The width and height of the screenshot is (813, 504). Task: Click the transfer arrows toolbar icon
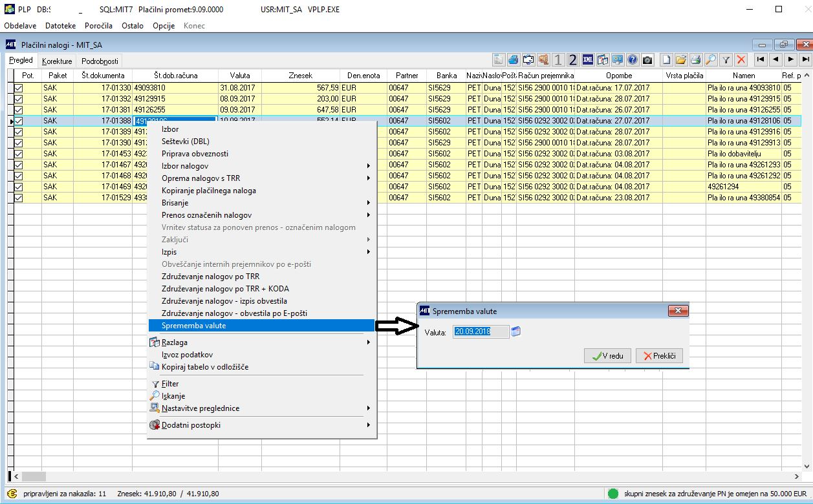point(528,59)
